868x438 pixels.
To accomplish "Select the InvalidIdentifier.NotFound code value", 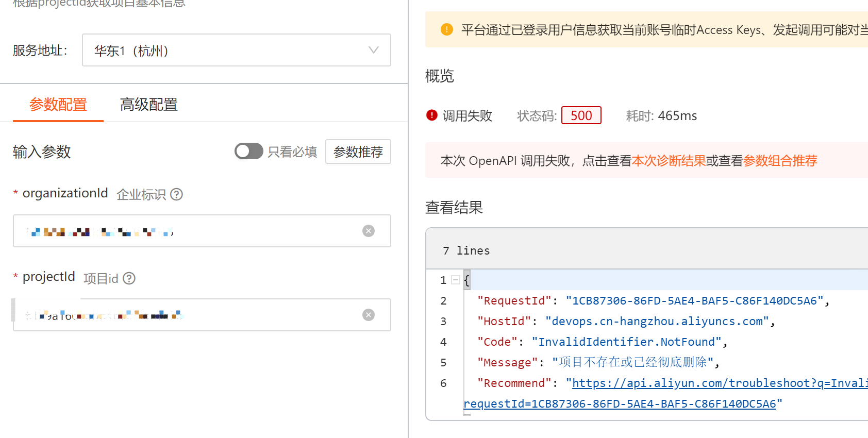I will pyautogui.click(x=626, y=342).
